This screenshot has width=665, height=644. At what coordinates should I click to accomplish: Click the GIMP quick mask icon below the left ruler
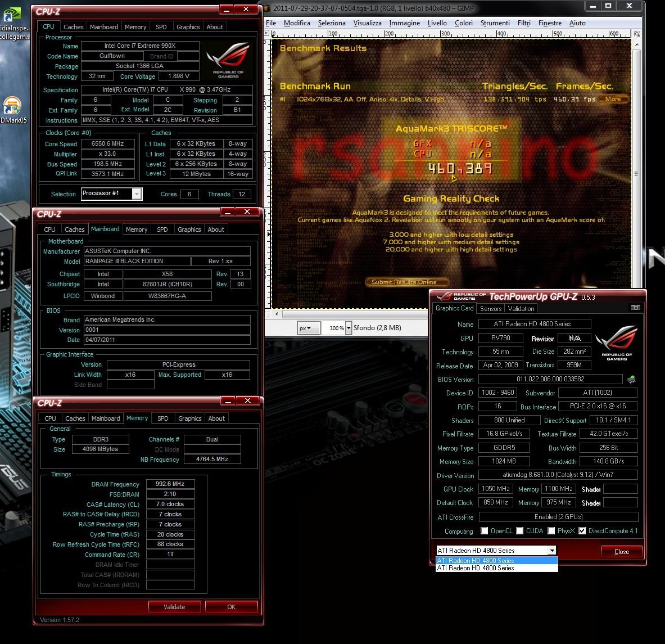click(267, 314)
